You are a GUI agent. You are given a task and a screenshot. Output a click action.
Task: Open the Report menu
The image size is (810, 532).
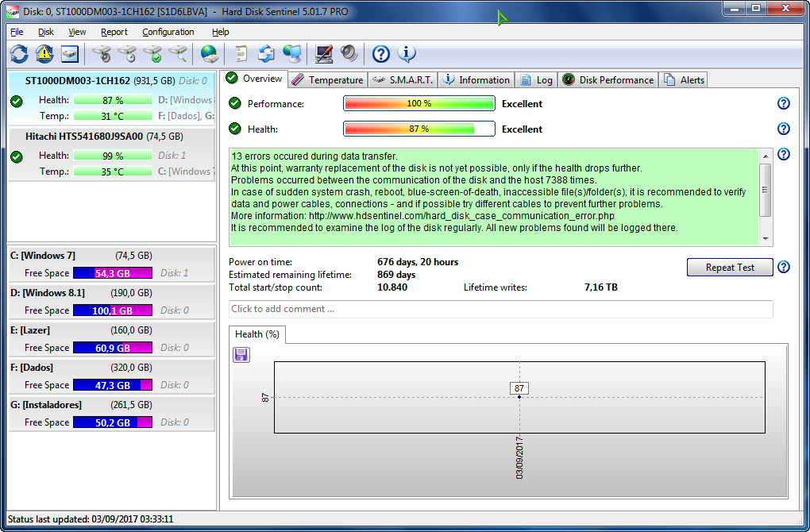click(x=114, y=32)
